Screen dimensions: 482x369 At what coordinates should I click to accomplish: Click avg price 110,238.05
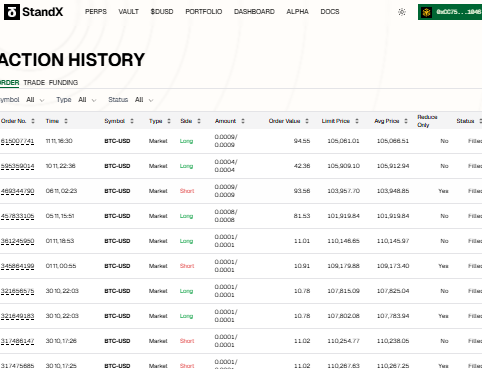tap(393, 341)
